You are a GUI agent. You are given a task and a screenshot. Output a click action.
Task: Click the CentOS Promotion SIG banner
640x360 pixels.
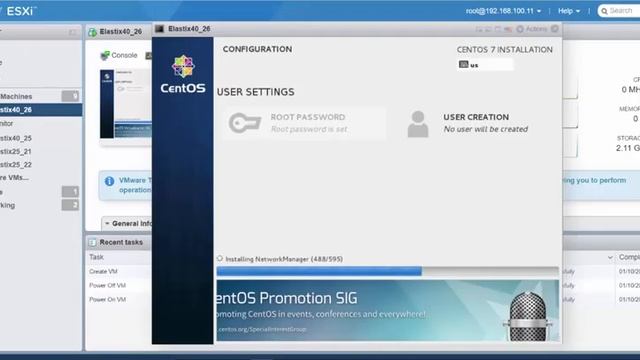[x=387, y=311]
